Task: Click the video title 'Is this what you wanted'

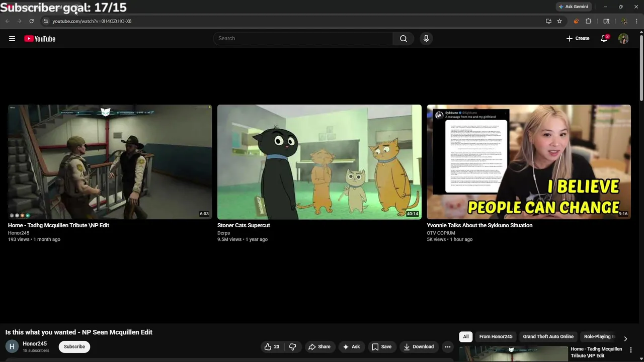Action: click(x=79, y=332)
